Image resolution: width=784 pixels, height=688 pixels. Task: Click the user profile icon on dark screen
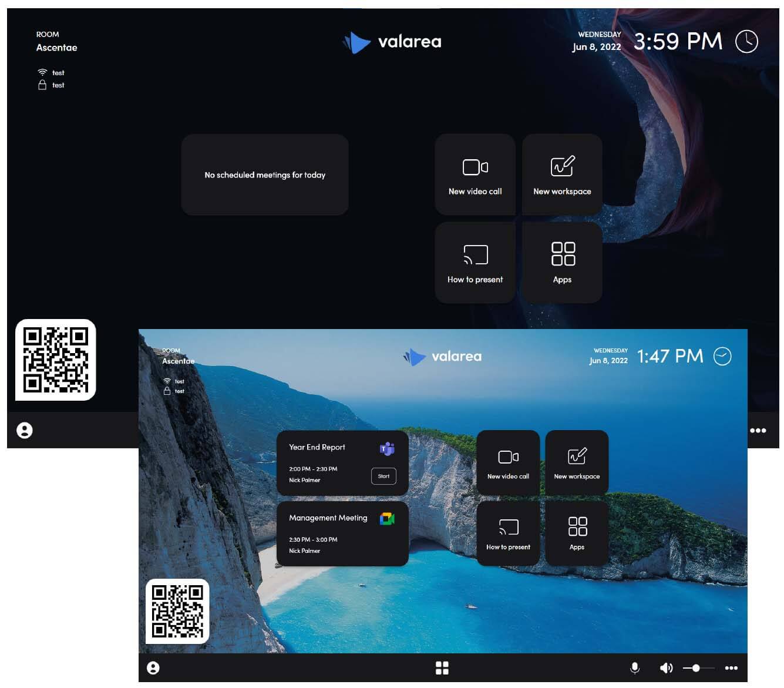coord(25,430)
